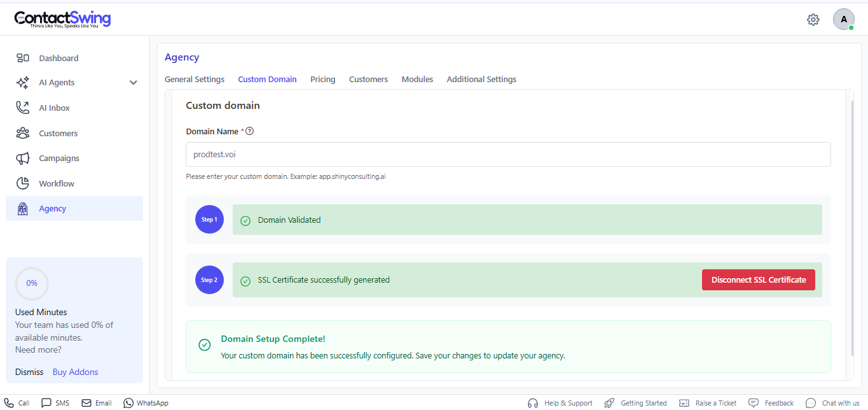The width and height of the screenshot is (868, 410).
Task: Open the Agency icon in sidebar
Action: tap(23, 208)
